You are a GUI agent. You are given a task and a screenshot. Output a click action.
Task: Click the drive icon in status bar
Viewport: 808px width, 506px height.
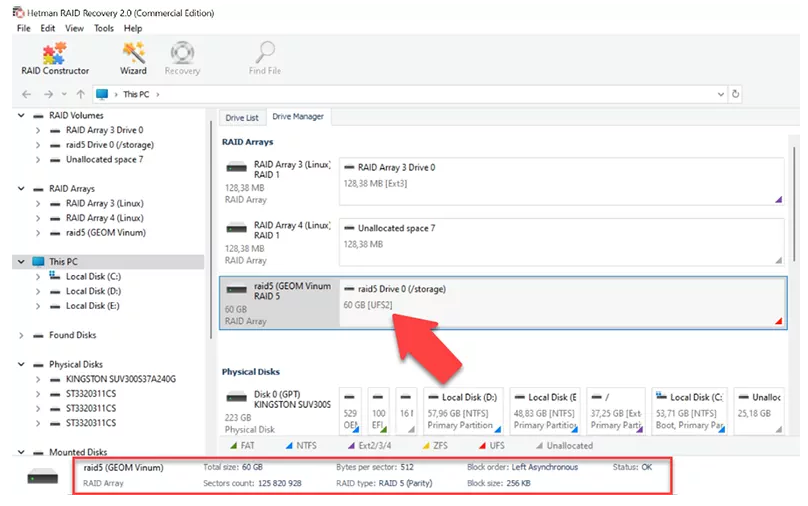42,476
